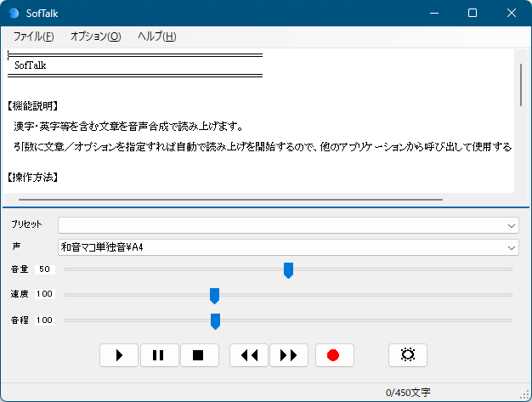
Task: Stop the speech playback
Action: tap(200, 355)
